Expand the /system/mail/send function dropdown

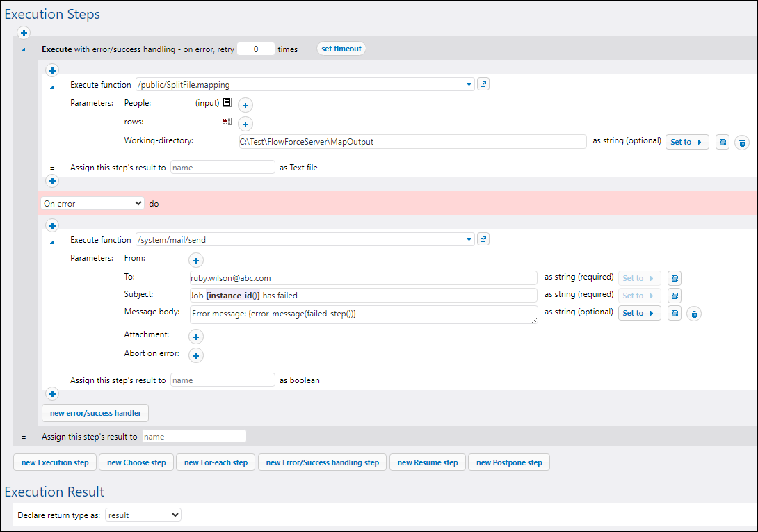(469, 240)
